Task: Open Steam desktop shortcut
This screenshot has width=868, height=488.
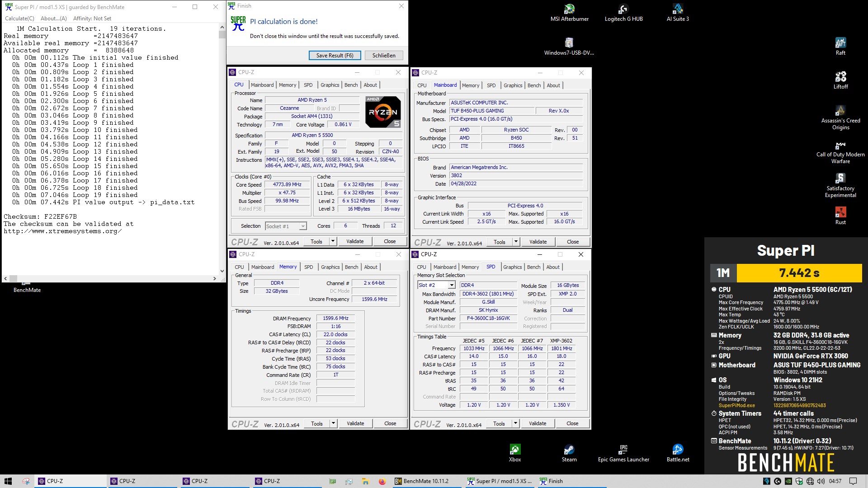Action: [x=569, y=453]
